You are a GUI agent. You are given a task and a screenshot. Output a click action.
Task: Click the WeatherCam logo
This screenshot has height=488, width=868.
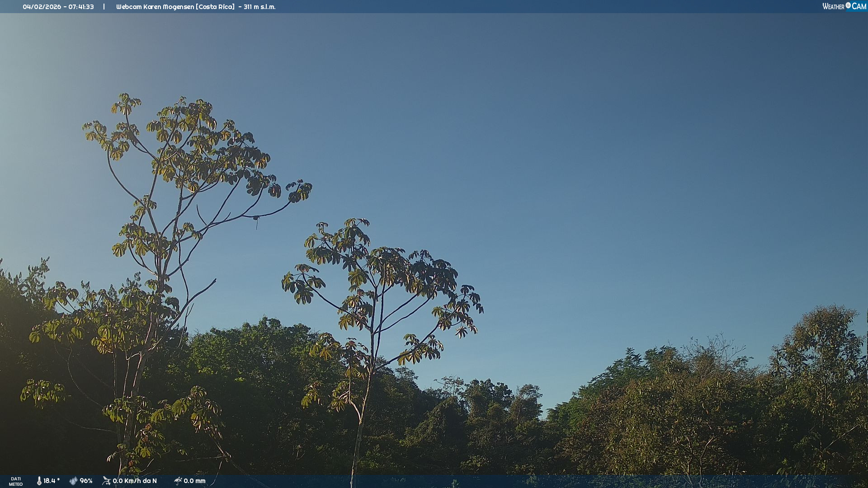coord(844,6)
